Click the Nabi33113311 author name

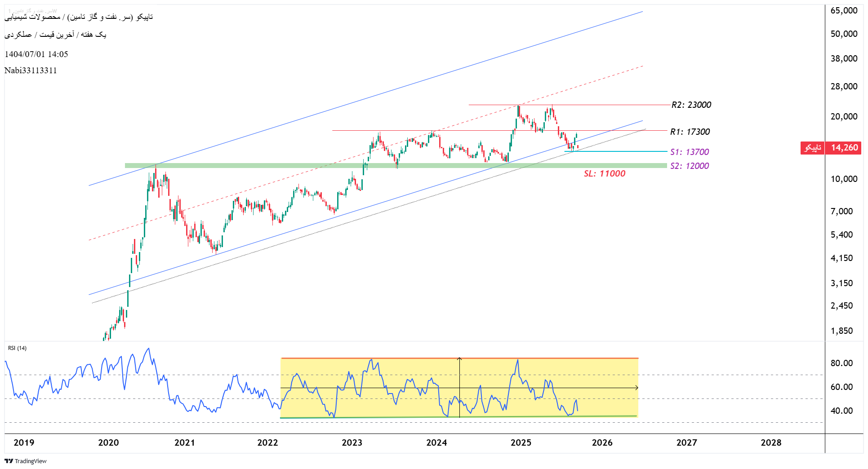(31, 71)
